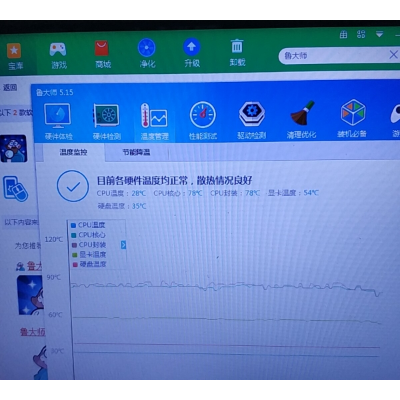Toggle CPU核心 legend series

[x=88, y=235]
